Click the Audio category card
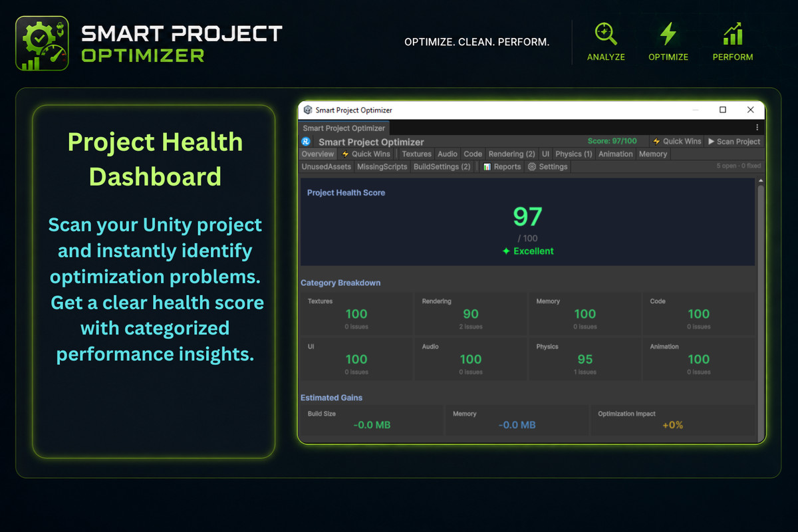Screen dimensions: 798x532 click(471, 359)
